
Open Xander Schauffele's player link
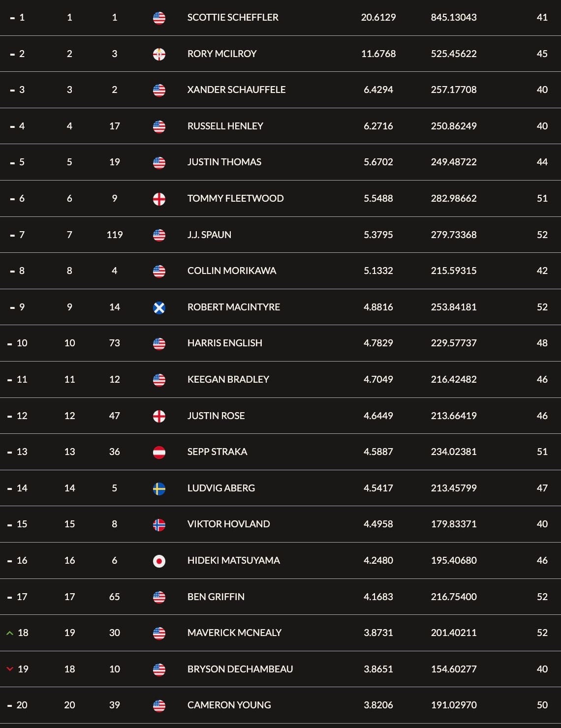click(236, 90)
